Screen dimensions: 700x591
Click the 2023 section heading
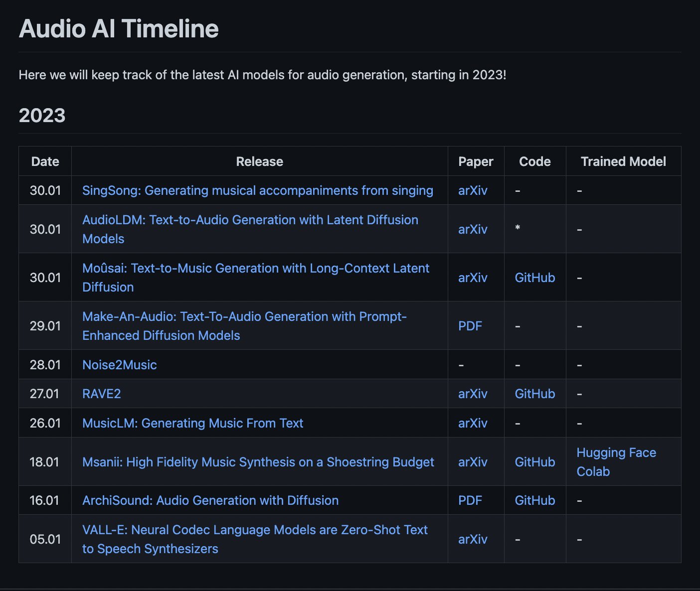point(42,115)
